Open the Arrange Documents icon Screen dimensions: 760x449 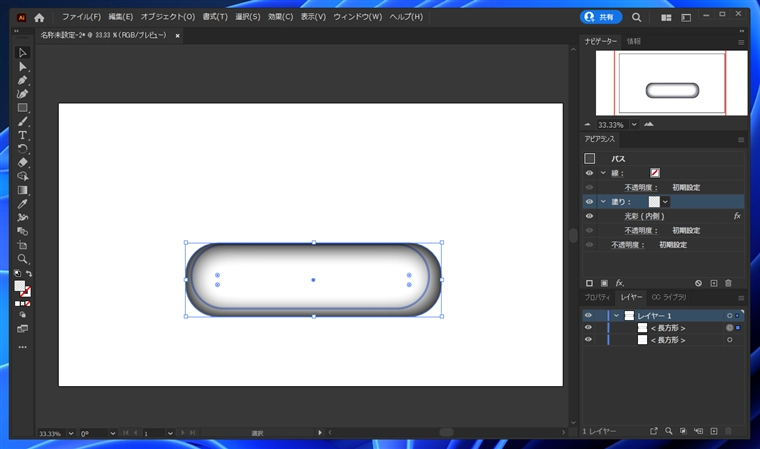(666, 17)
